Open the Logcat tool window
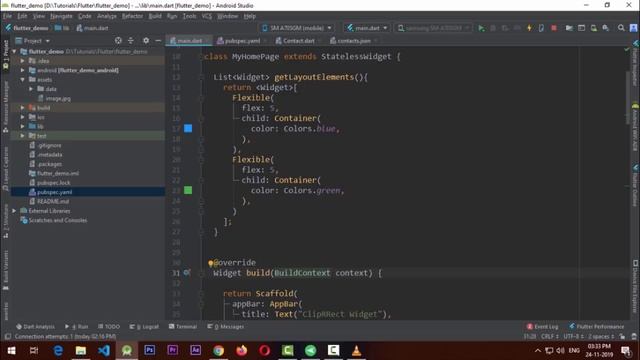The height and width of the screenshot is (360, 640). point(144,327)
